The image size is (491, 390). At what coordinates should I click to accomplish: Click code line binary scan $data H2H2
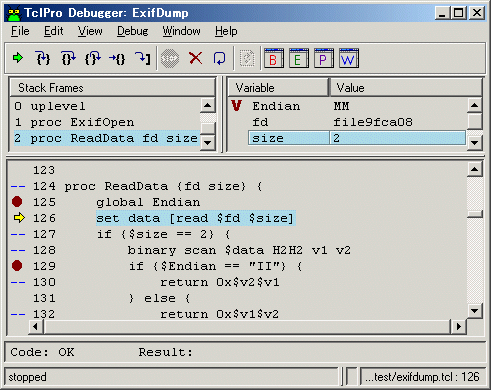tap(239, 250)
